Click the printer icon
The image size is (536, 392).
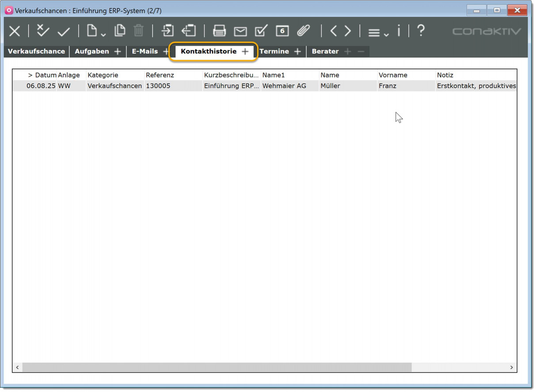click(219, 31)
